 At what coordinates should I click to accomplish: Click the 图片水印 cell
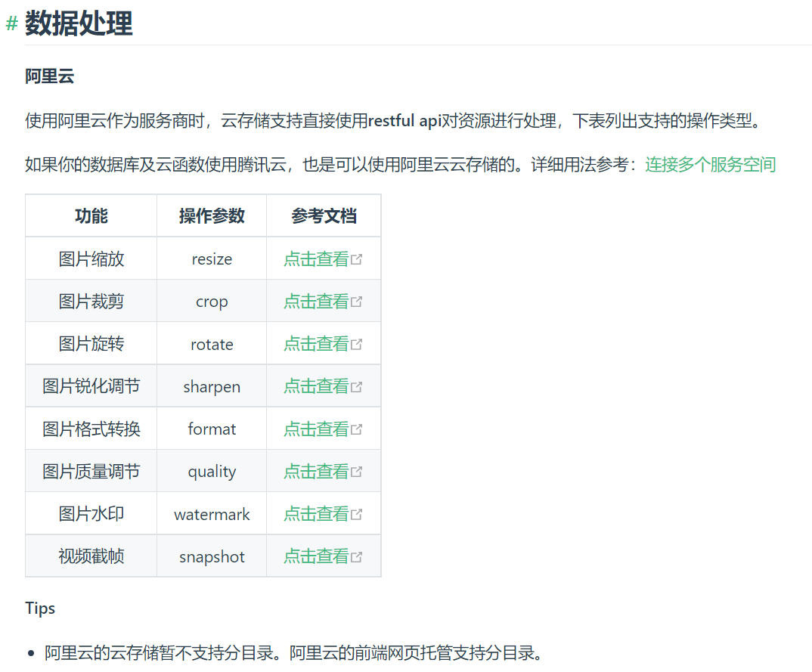(x=91, y=514)
